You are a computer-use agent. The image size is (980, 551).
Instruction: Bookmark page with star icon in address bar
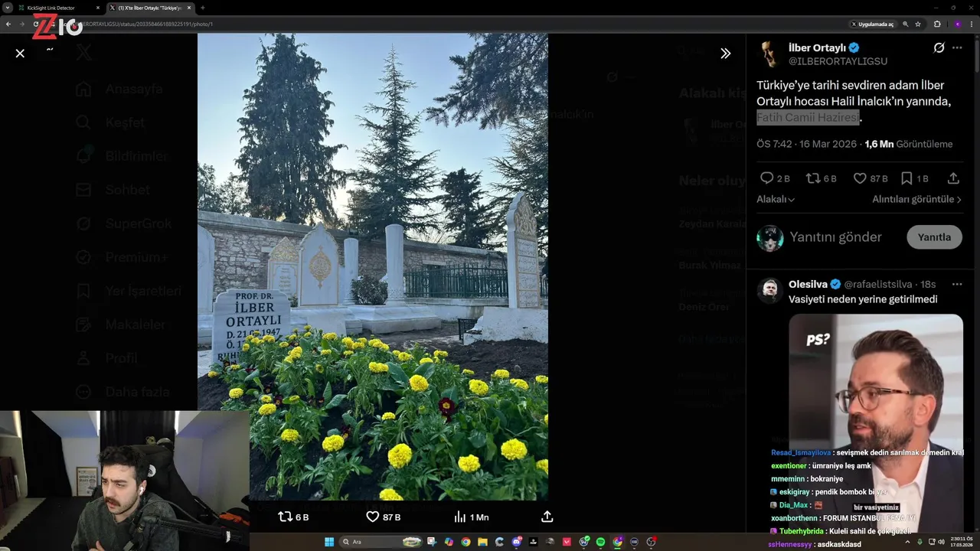point(917,24)
